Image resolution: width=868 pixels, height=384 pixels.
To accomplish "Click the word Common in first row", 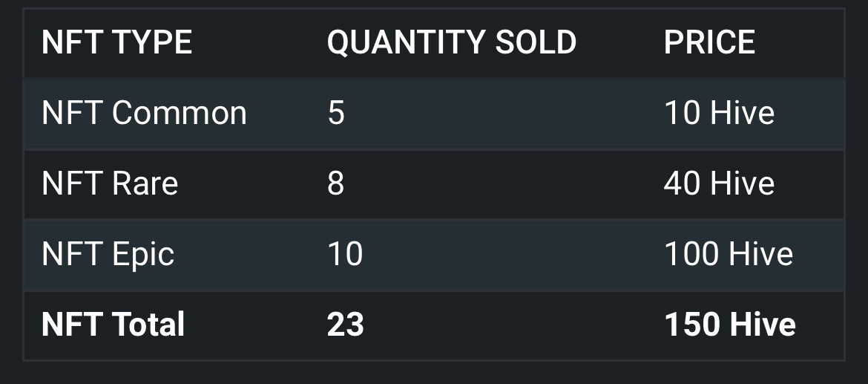I will (x=180, y=113).
